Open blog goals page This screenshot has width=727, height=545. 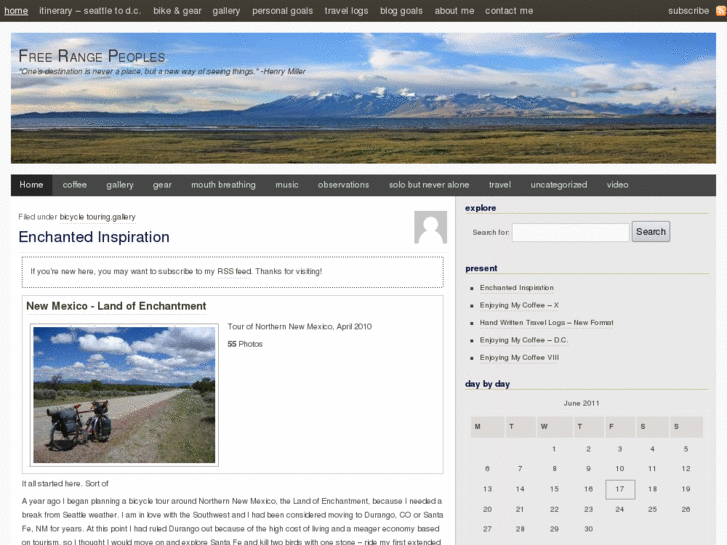[401, 11]
